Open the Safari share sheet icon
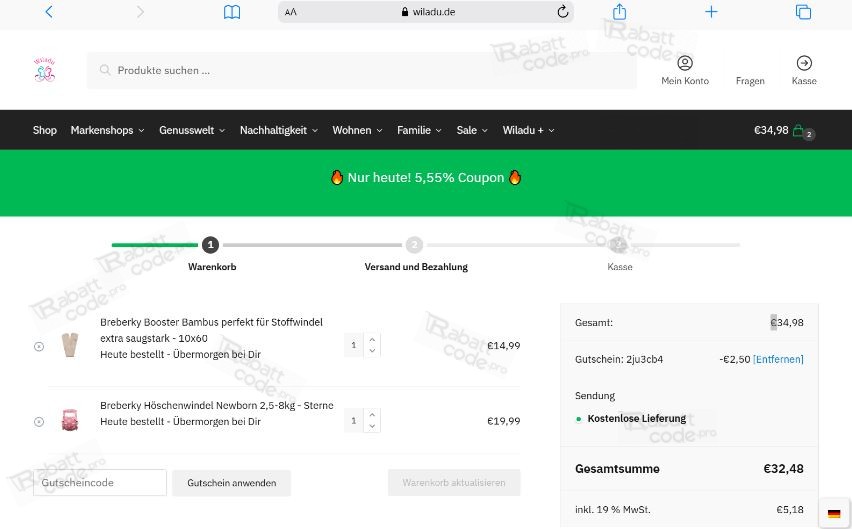Image resolution: width=852 pixels, height=529 pixels. 619,11
